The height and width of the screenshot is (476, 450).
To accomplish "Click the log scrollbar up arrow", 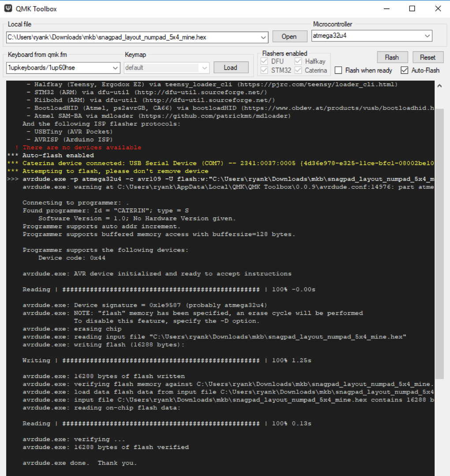I will click(x=439, y=86).
